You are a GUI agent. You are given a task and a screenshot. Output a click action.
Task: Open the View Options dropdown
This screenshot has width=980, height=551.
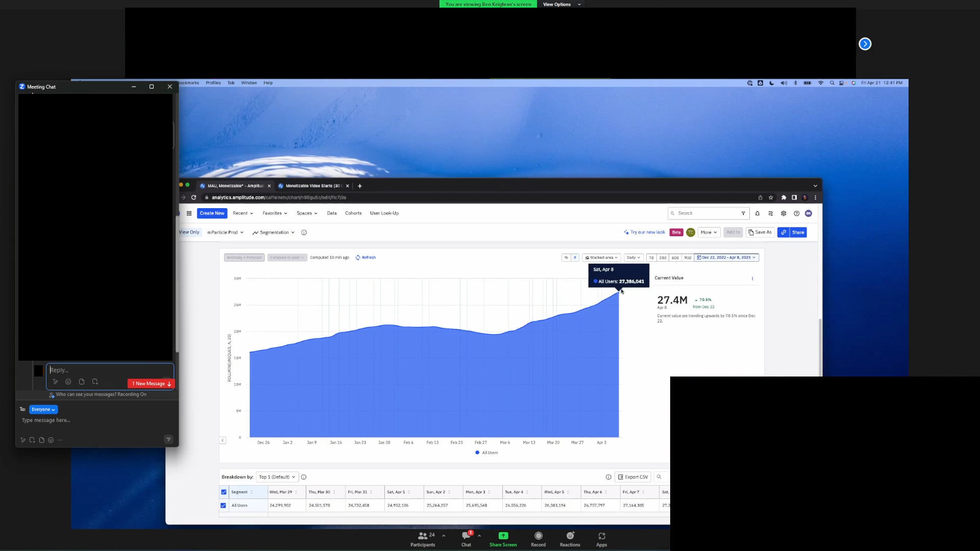(x=561, y=4)
